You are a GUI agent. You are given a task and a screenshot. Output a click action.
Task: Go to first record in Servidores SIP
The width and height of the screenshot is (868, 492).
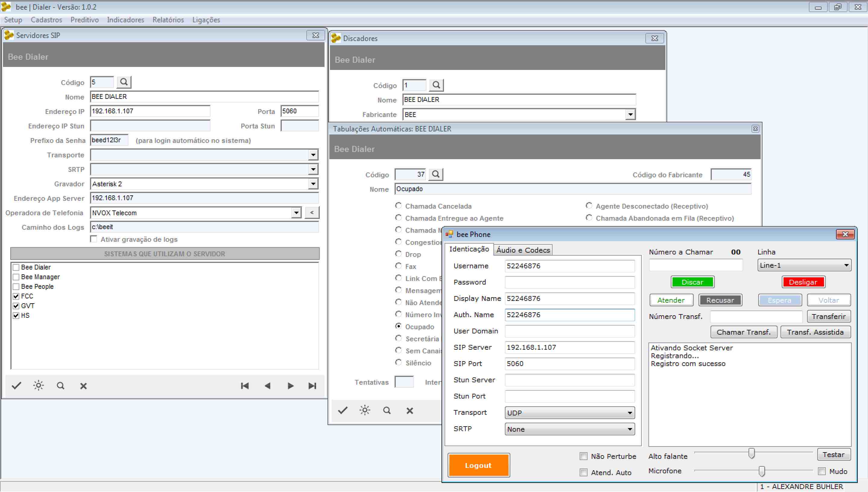(245, 386)
